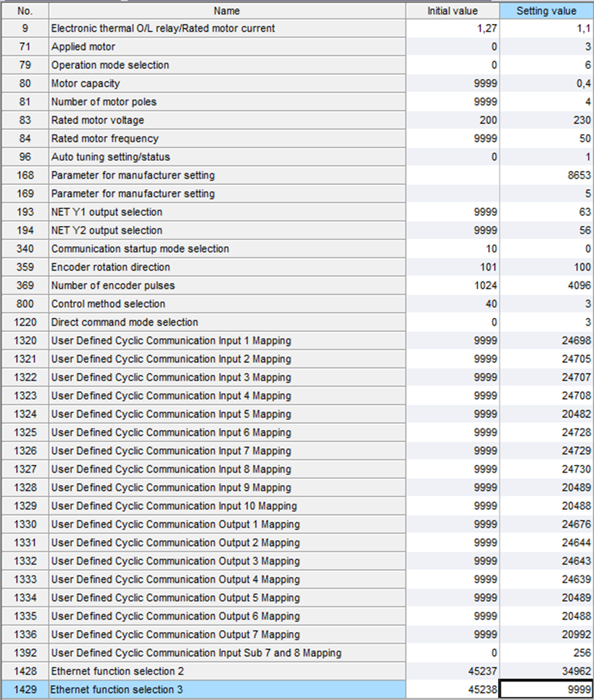Click NET Y1 output selection setting value 63
This screenshot has height=700, width=594.
(x=546, y=212)
